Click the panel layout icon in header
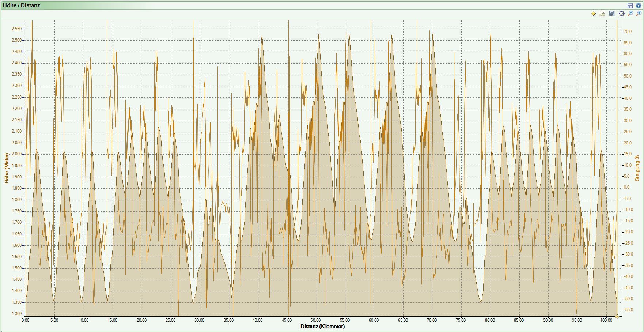This screenshot has height=332, width=644. (630, 5)
